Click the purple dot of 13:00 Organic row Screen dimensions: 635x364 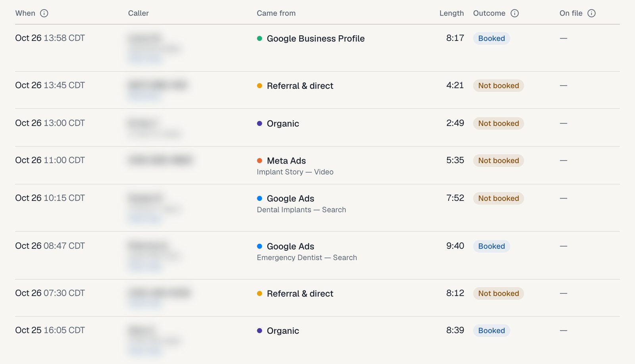pyautogui.click(x=260, y=123)
